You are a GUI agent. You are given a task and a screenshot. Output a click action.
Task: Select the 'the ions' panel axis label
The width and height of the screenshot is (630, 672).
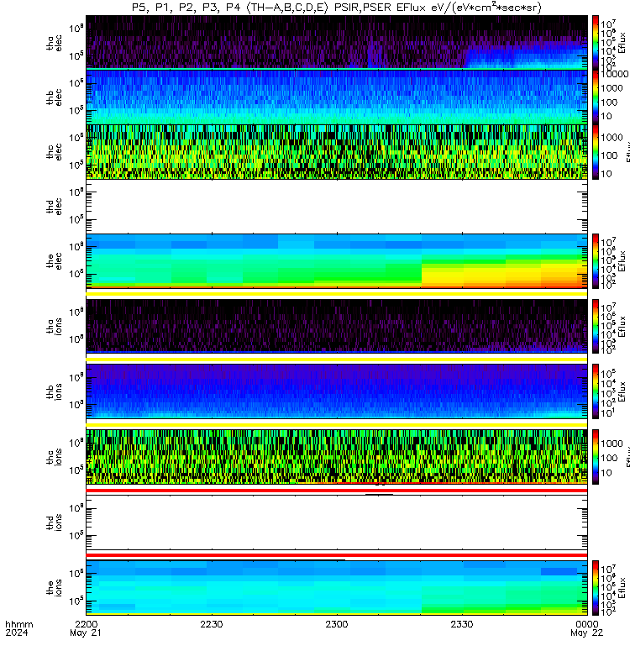[x=55, y=587]
